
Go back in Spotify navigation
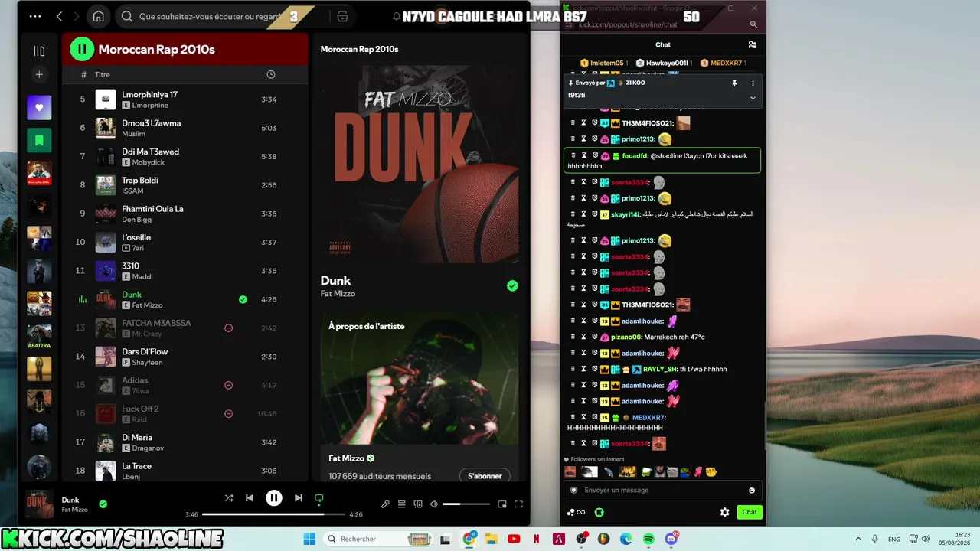pos(60,16)
